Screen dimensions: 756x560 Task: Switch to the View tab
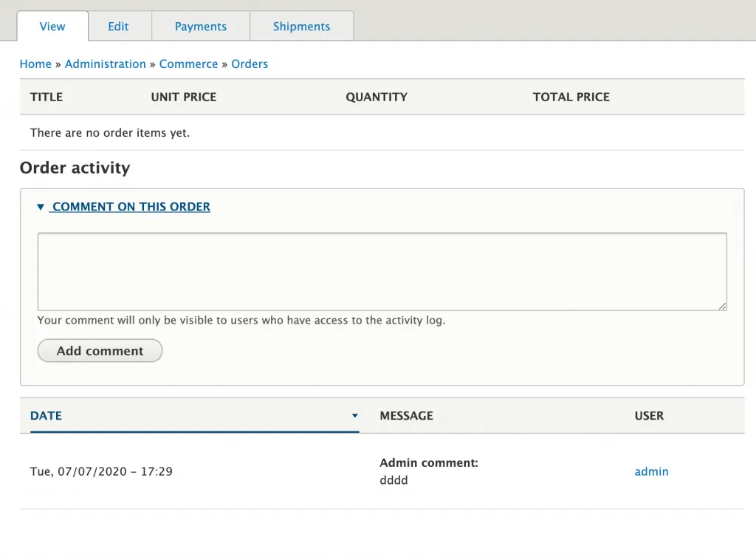[x=52, y=27]
